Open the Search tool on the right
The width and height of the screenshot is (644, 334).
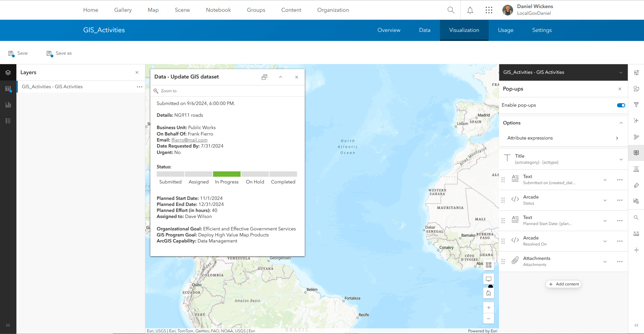click(x=636, y=217)
